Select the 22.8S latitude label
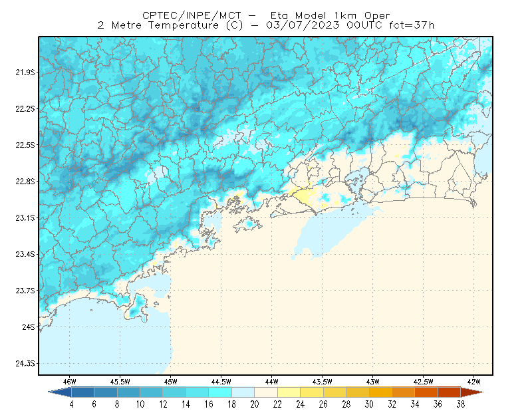532x411 pixels. click(x=25, y=182)
